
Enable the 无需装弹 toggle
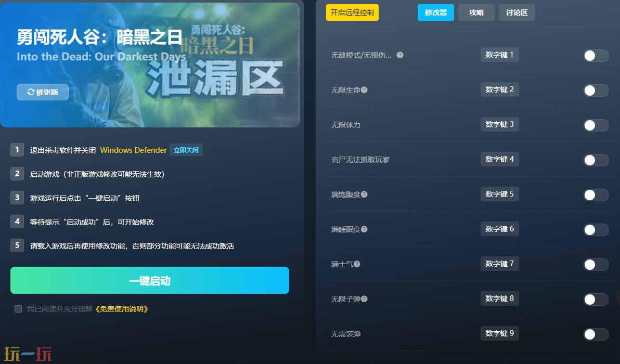tap(596, 334)
